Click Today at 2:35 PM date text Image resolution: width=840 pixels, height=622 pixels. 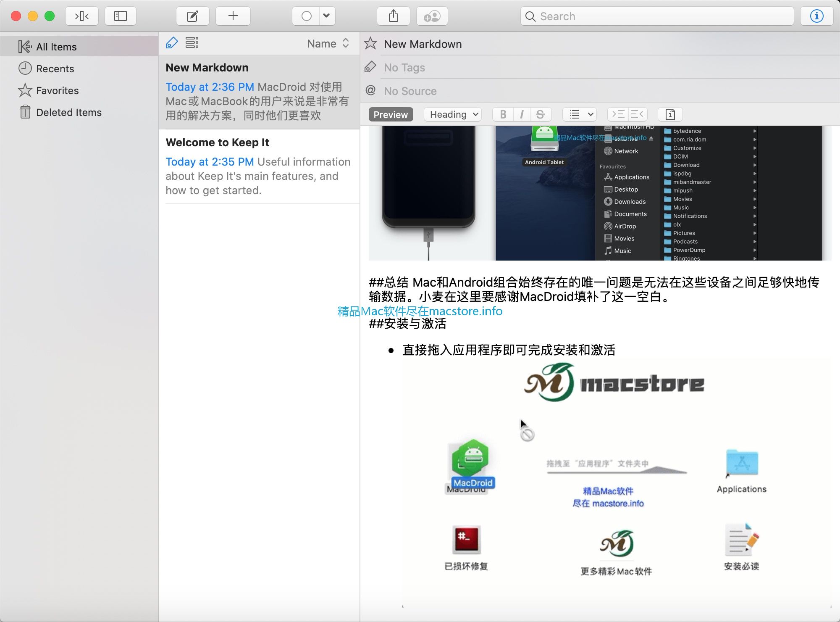click(210, 162)
